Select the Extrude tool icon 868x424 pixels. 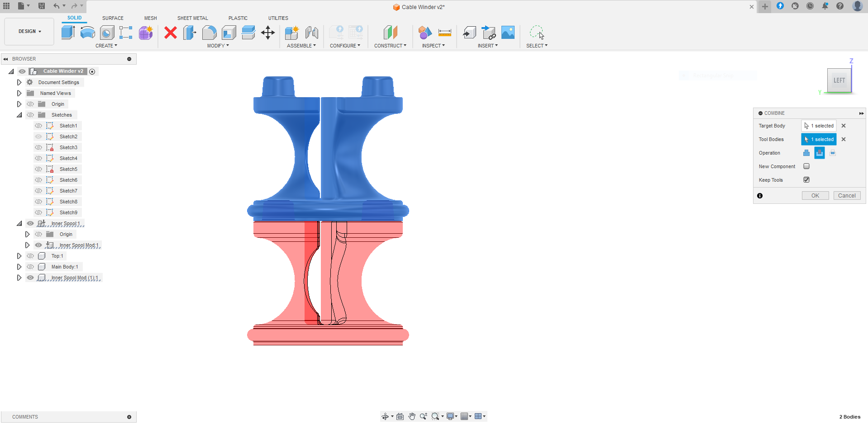(68, 33)
